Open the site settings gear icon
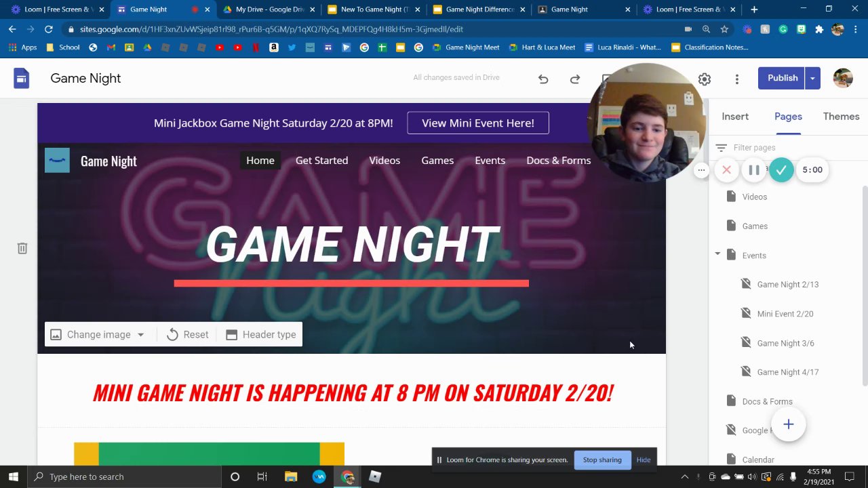868x488 pixels. tap(705, 79)
